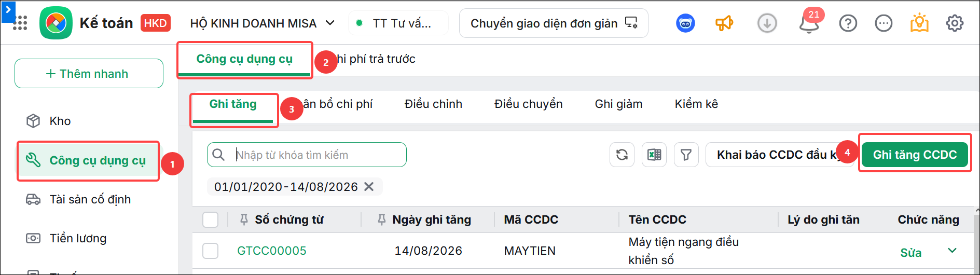Remove the 01/01/2020-14/08/2026 date filter
The image size is (980, 275).
coord(369,186)
